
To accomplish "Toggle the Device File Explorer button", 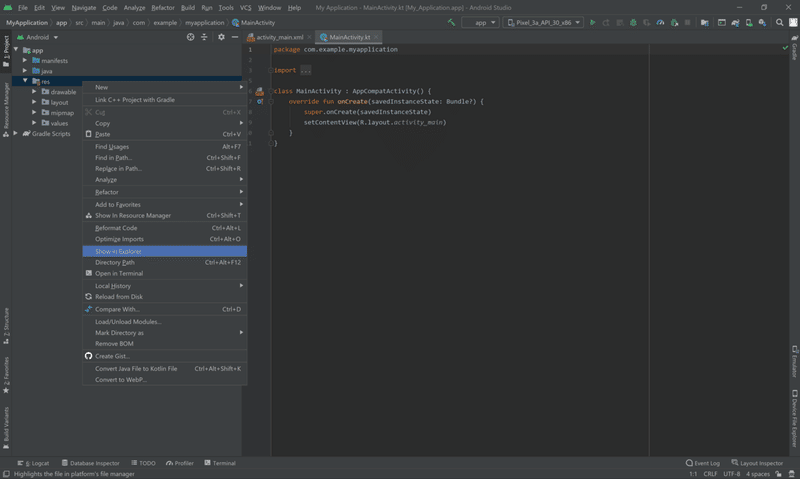I will 794,418.
